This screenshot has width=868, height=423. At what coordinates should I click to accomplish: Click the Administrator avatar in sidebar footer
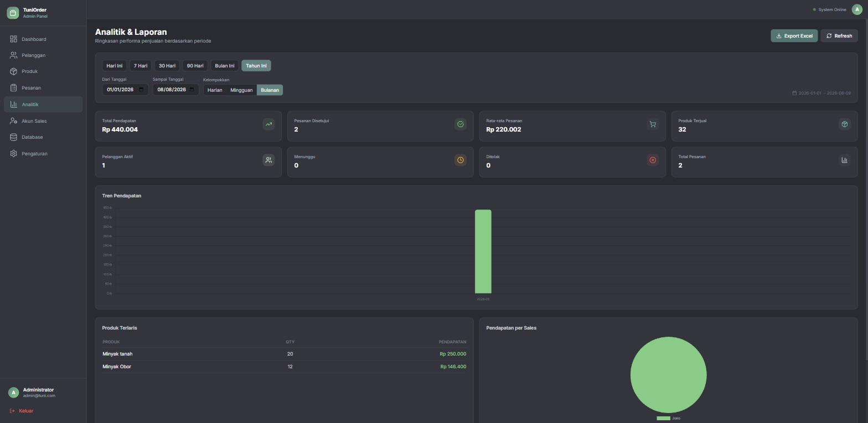pyautogui.click(x=13, y=393)
